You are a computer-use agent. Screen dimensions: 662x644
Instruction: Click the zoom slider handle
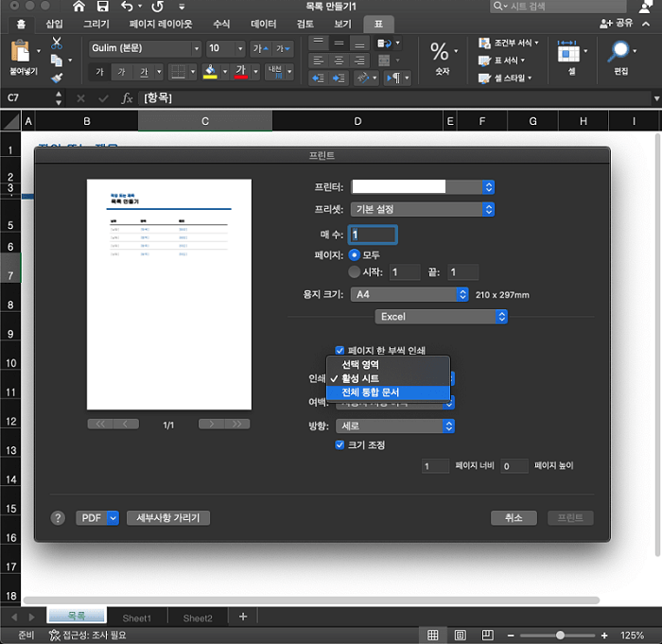pos(560,635)
